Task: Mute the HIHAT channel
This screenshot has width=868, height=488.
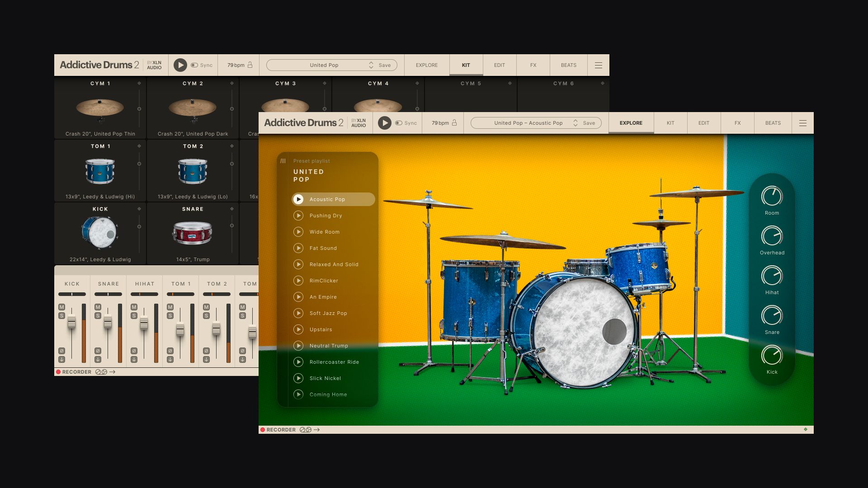Action: tap(134, 307)
